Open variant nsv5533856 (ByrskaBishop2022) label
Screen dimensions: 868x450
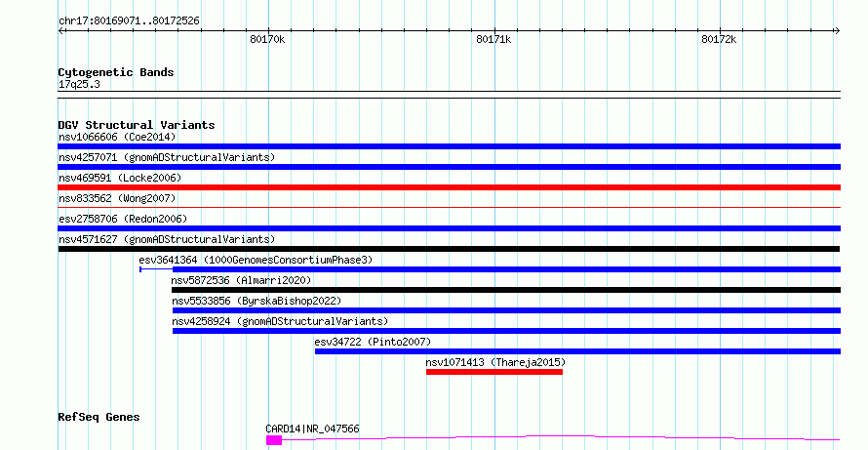pyautogui.click(x=256, y=301)
